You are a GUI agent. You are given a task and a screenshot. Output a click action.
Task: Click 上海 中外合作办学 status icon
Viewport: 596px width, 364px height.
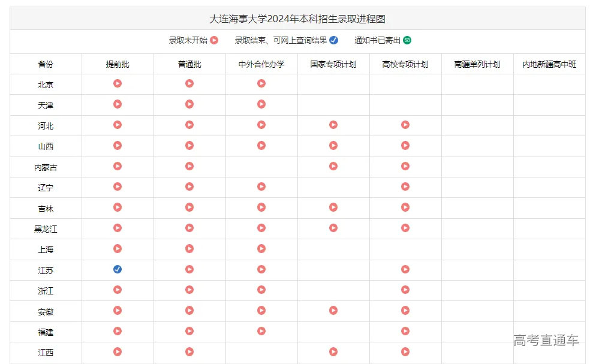click(x=261, y=249)
